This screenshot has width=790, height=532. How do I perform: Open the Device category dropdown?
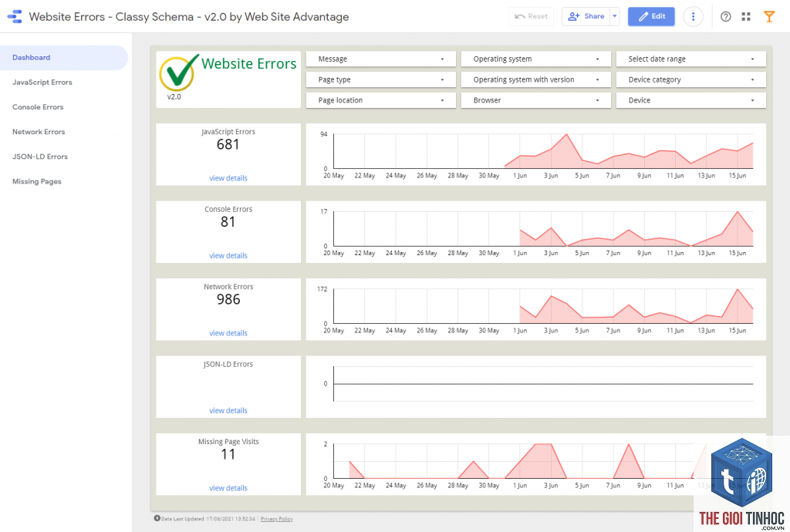point(690,79)
